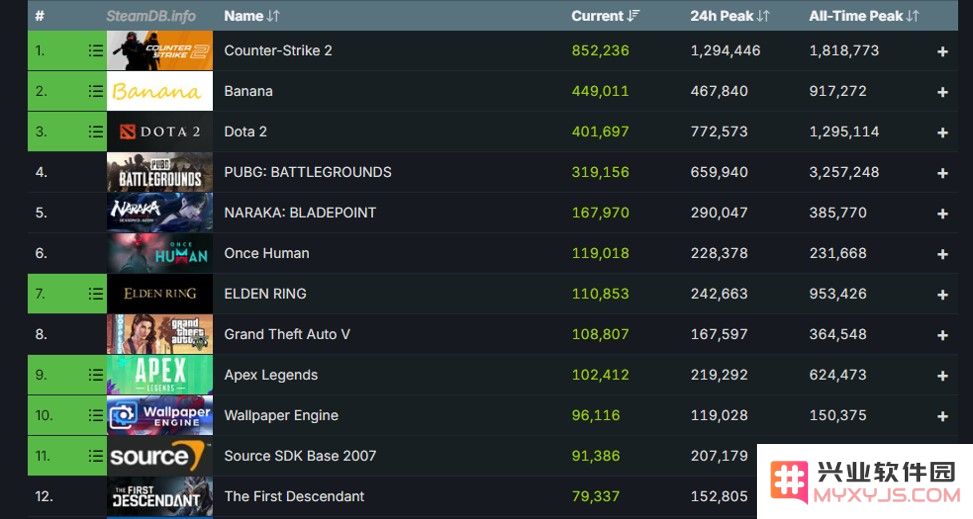The width and height of the screenshot is (973, 519).
Task: Select all-time peak value 231,668
Action: click(x=838, y=253)
